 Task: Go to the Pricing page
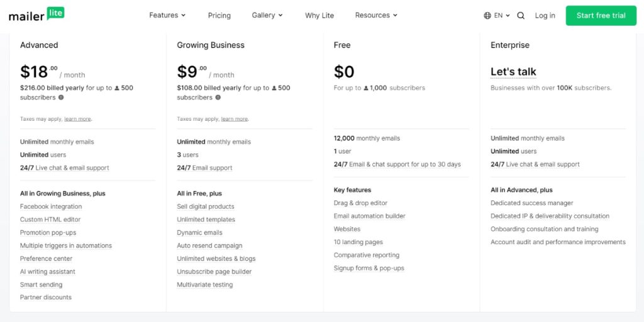pos(219,16)
